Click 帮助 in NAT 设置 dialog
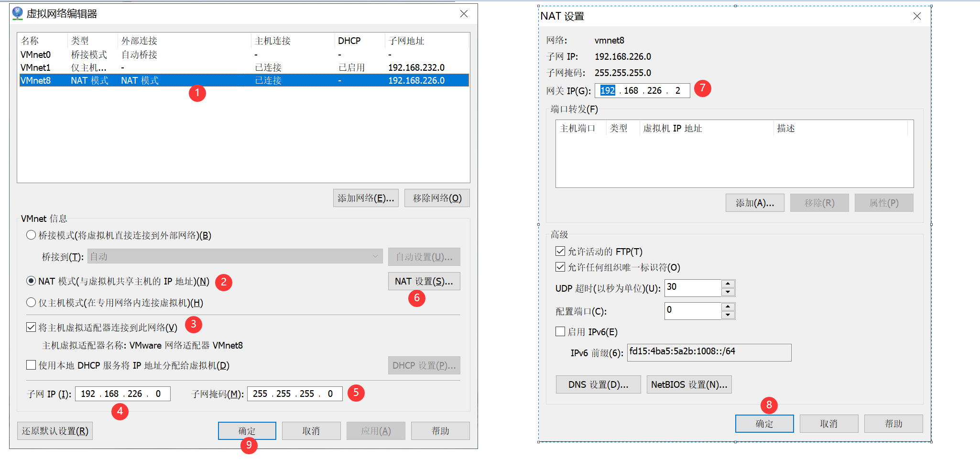Image resolution: width=980 pixels, height=471 pixels. click(x=893, y=424)
